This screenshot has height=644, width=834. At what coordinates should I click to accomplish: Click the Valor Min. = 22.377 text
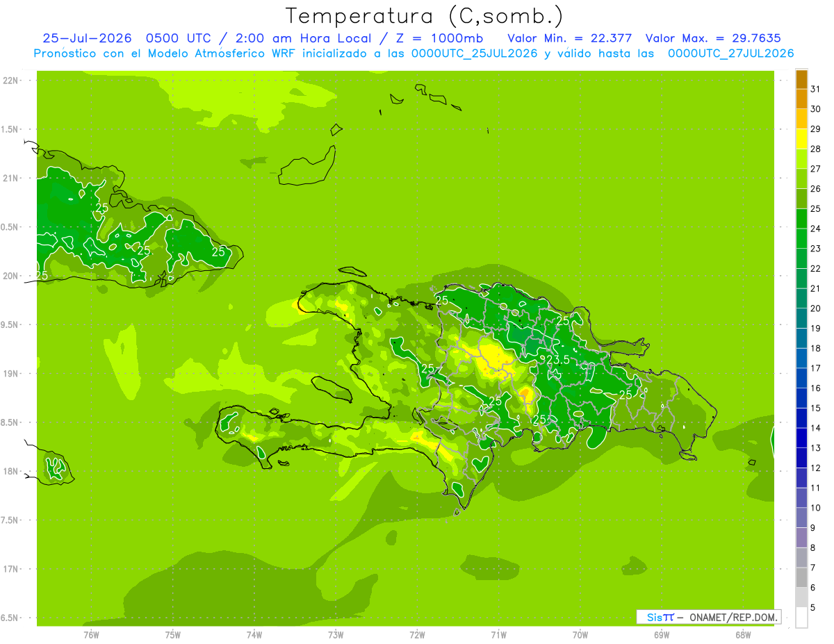pos(570,38)
